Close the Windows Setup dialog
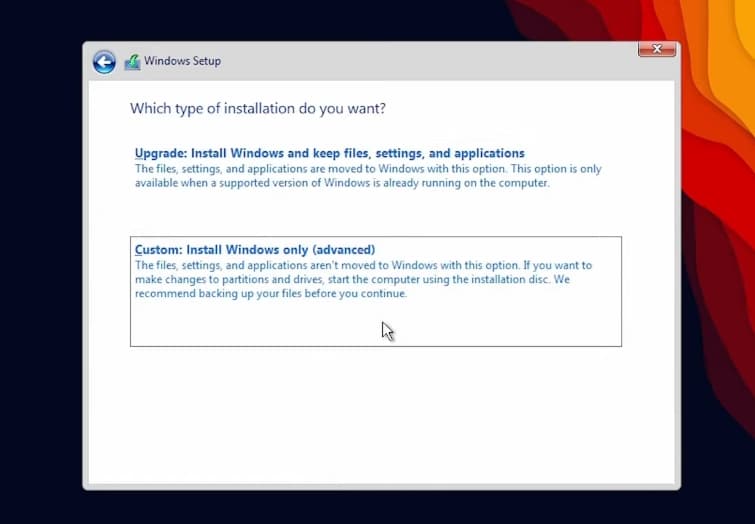Image resolution: width=755 pixels, height=524 pixels. pyautogui.click(x=657, y=49)
